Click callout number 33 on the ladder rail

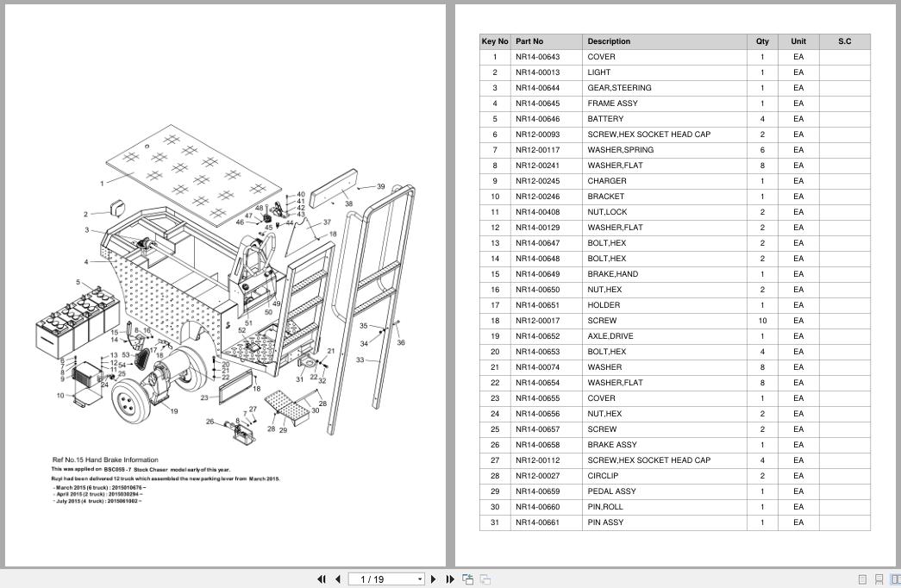click(x=360, y=360)
